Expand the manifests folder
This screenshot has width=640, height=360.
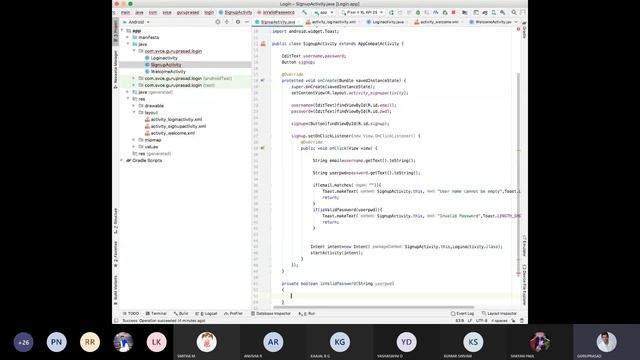128,37
